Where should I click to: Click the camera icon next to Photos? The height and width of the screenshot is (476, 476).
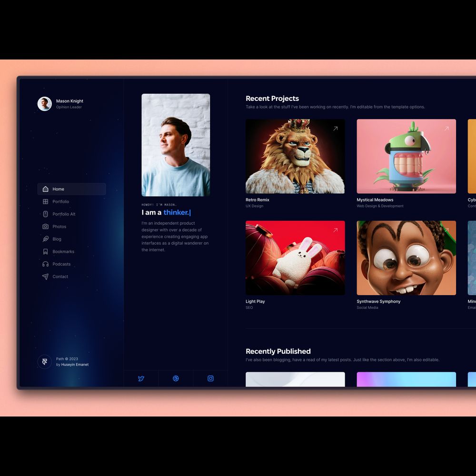click(x=45, y=227)
